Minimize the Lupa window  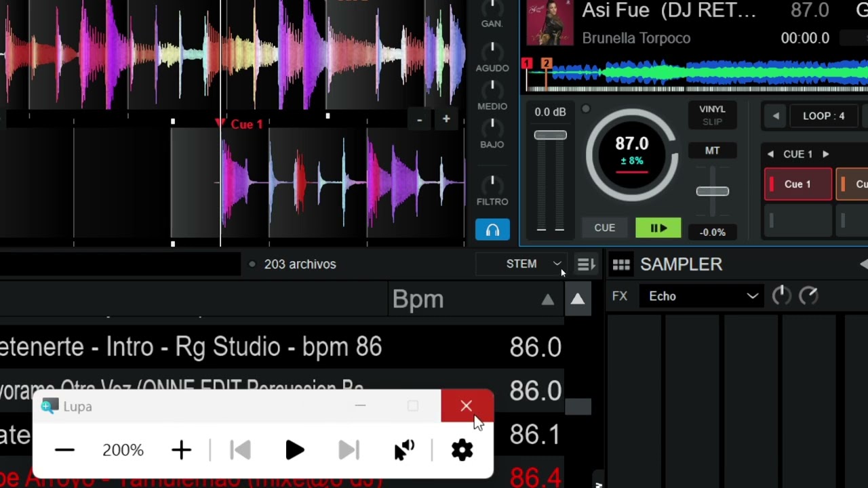pos(360,406)
